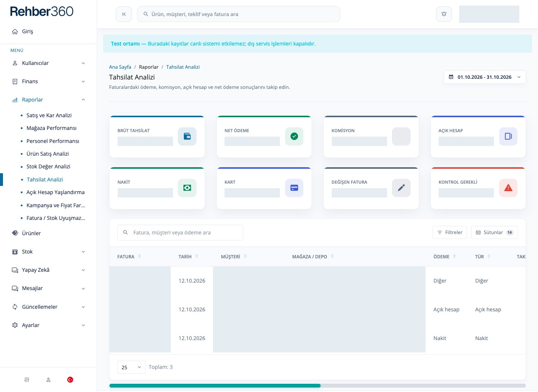538x392 pixels.
Task: Click the Net Ödeme checkmark icon
Action: 294,136
